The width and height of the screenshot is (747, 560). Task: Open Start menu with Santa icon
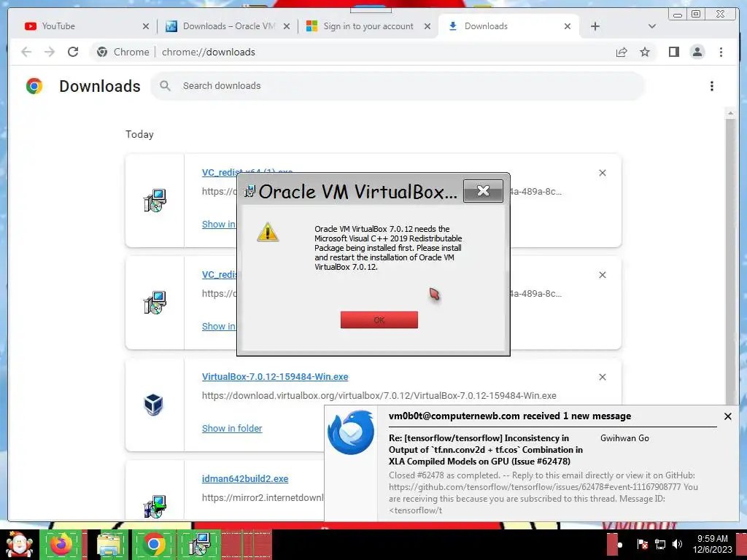coord(19,544)
